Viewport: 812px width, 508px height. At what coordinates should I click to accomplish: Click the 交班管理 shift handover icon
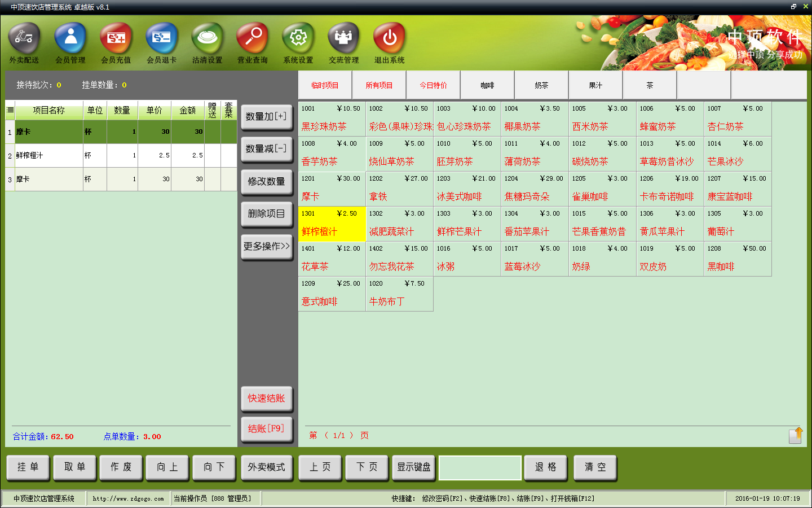[x=343, y=38]
